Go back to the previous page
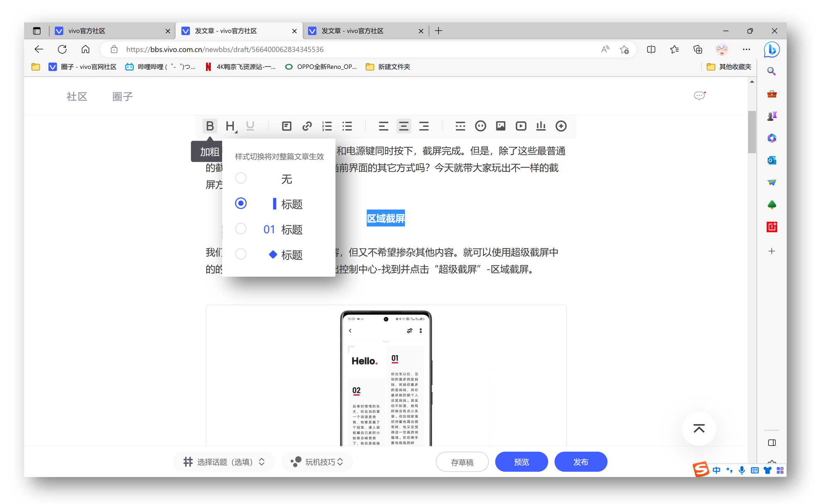 pos(39,49)
